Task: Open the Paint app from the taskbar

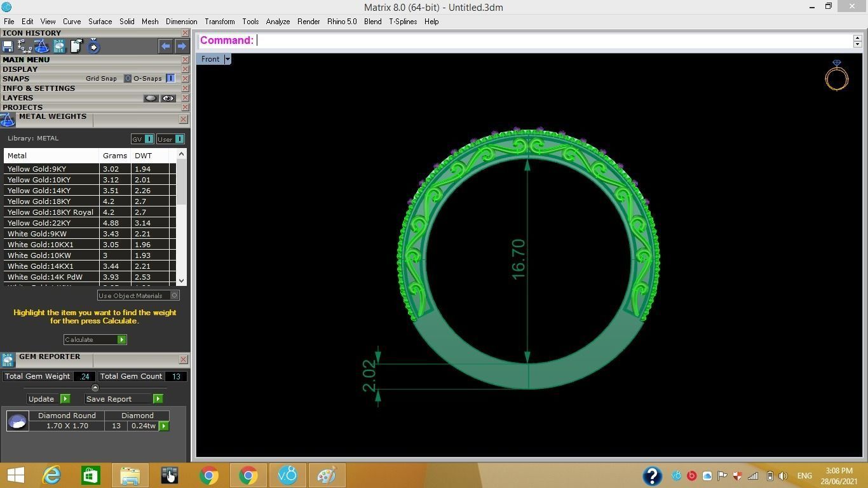Action: point(327,475)
